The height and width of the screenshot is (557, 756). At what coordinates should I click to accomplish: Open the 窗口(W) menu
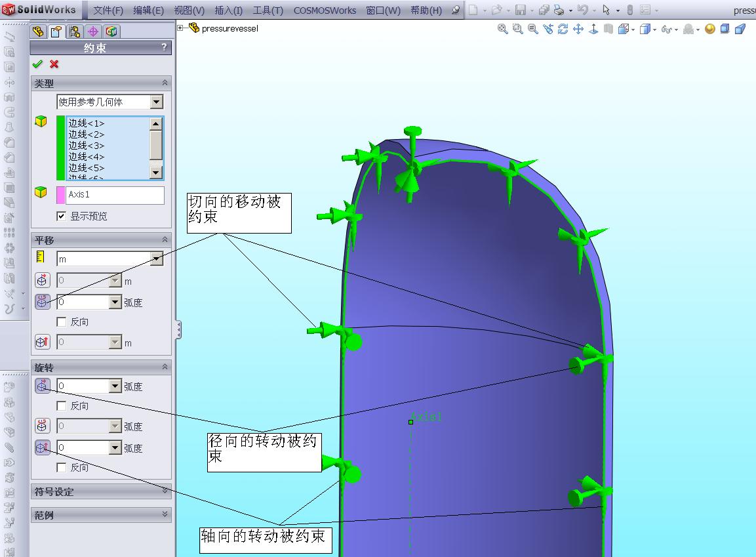[384, 10]
